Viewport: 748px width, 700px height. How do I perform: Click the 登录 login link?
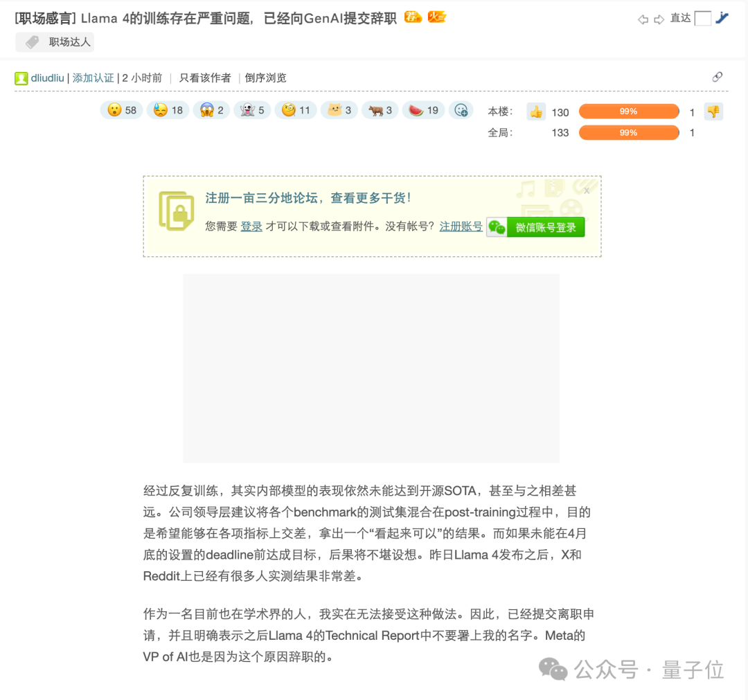[x=251, y=226]
